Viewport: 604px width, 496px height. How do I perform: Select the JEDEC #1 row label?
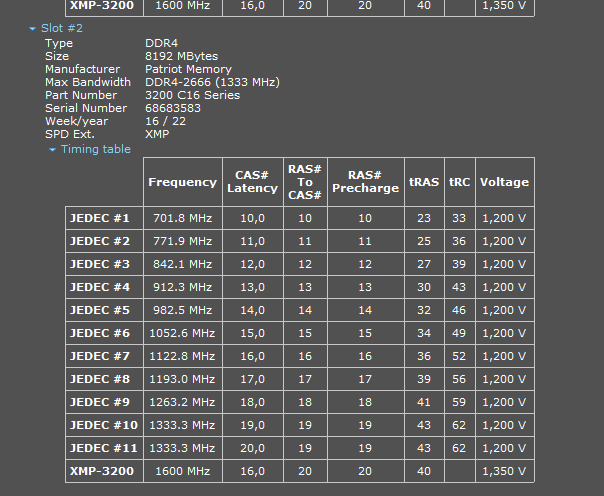(100, 218)
